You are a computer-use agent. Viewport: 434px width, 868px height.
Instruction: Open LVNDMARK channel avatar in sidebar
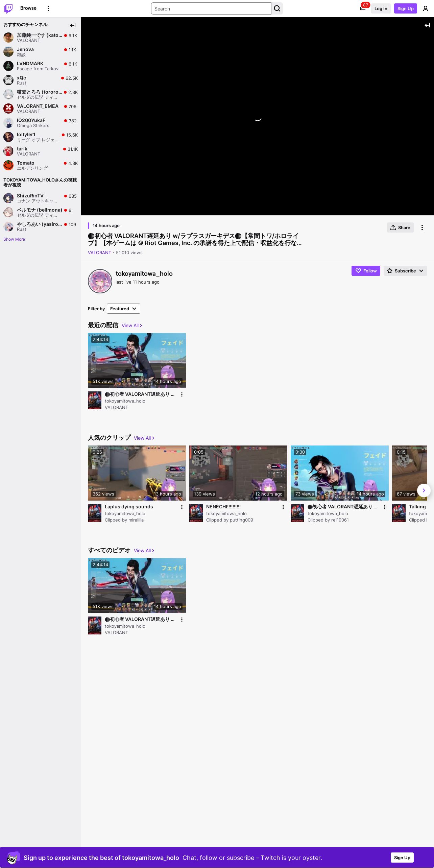click(x=8, y=66)
